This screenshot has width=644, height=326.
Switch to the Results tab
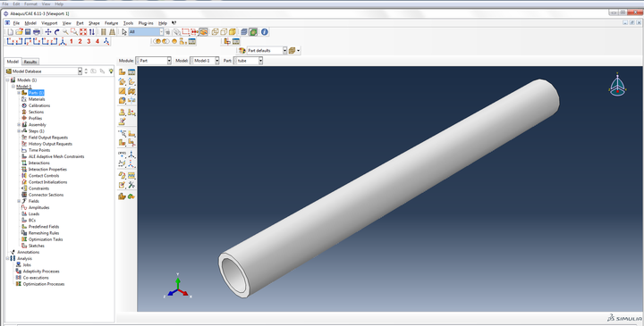pyautogui.click(x=30, y=62)
